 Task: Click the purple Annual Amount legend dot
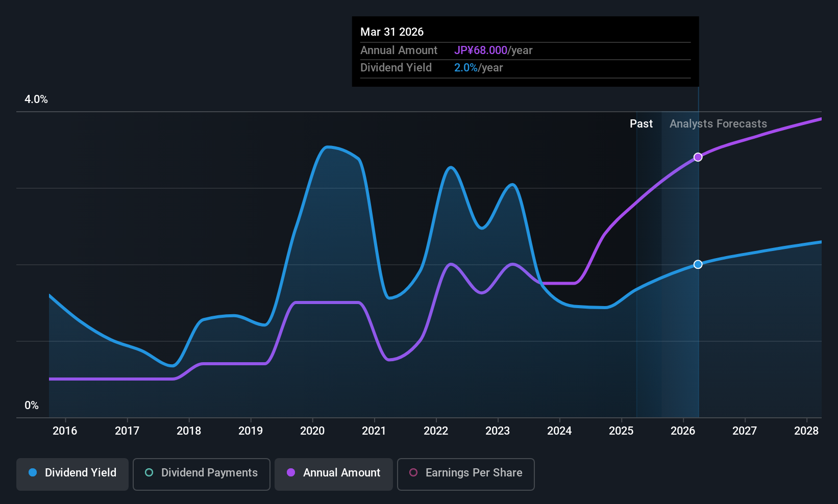pyautogui.click(x=291, y=472)
